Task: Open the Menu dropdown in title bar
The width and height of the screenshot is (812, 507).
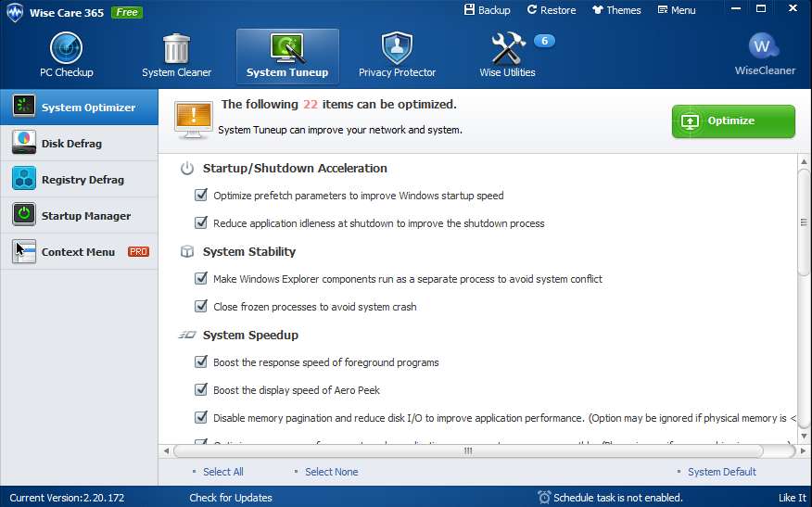Action: tap(676, 10)
